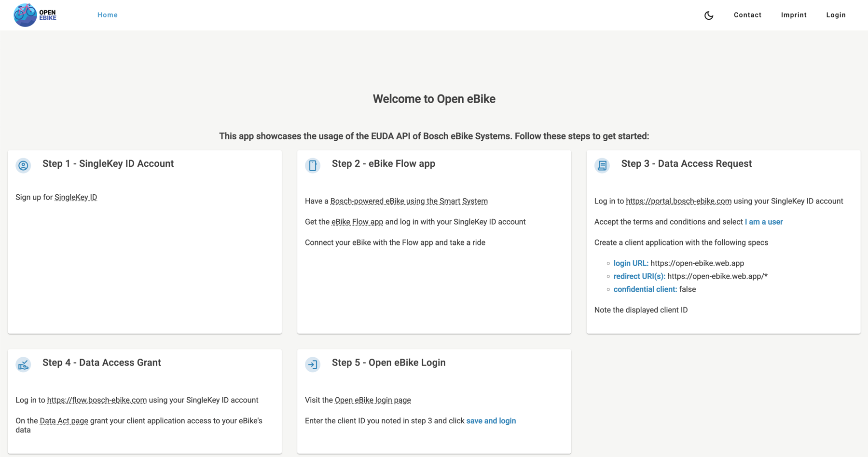Open the eBike Flow app link
The width and height of the screenshot is (868, 457).
point(357,222)
